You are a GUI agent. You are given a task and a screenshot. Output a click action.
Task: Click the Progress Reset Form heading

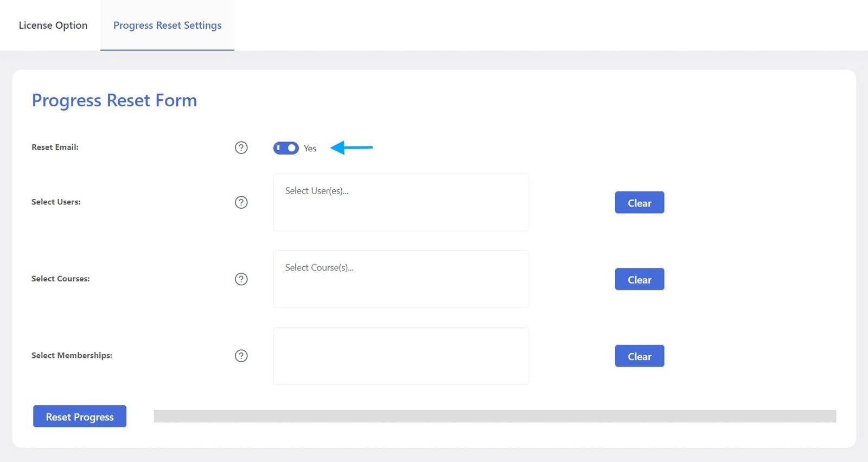114,100
